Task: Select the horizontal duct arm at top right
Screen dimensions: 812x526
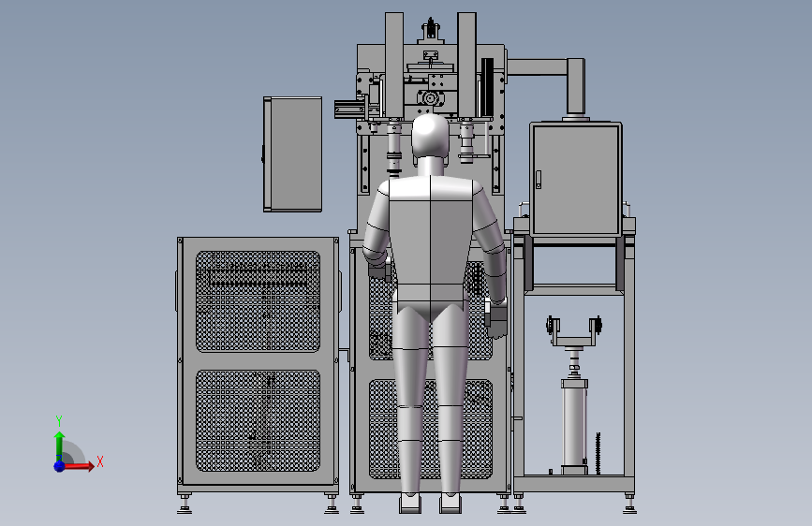Action: tap(538, 67)
